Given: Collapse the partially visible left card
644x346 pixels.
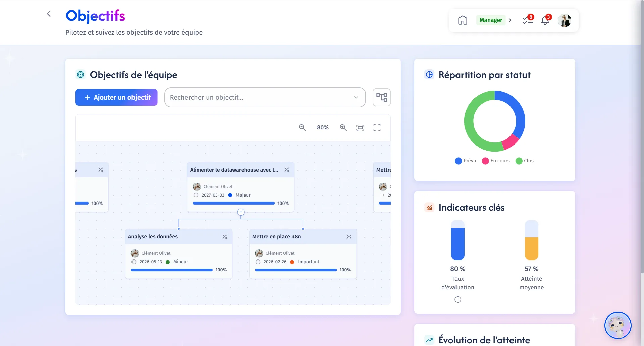Looking at the screenshot, I should pos(101,170).
